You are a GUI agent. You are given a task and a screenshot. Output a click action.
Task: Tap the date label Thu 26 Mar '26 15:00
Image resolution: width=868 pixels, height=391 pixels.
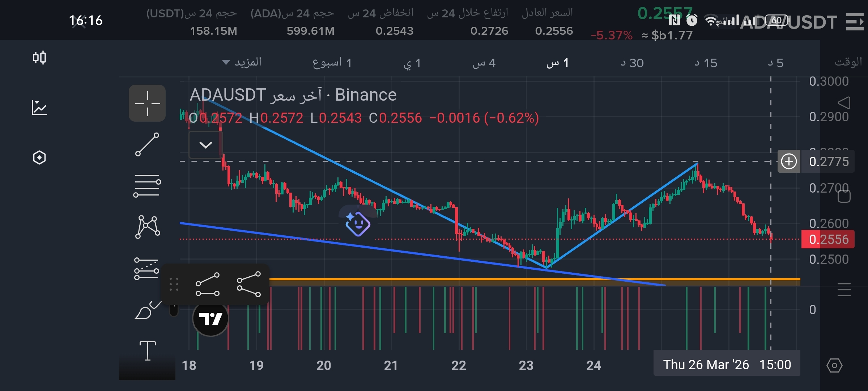(x=727, y=365)
